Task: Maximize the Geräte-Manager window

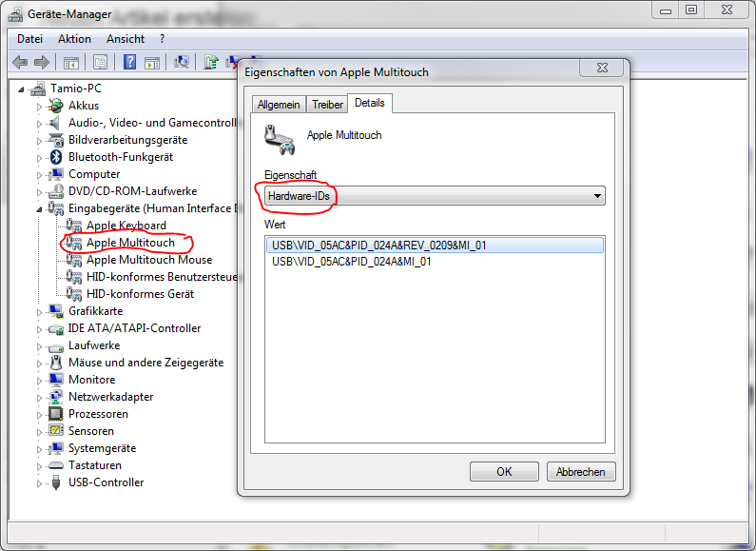Action: 691,10
